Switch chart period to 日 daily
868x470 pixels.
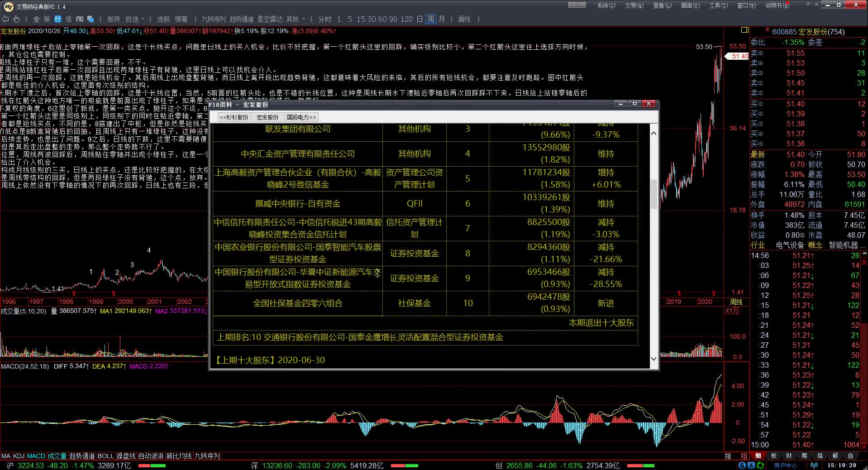point(420,19)
